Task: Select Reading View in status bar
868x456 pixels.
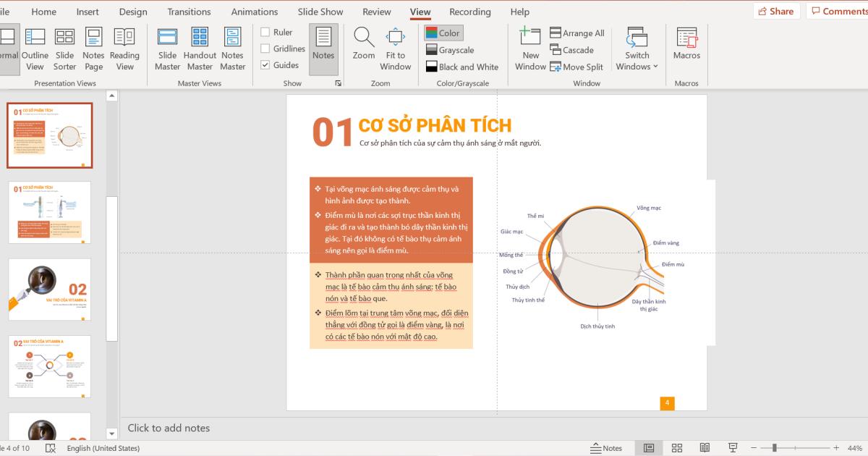Action: point(705,448)
